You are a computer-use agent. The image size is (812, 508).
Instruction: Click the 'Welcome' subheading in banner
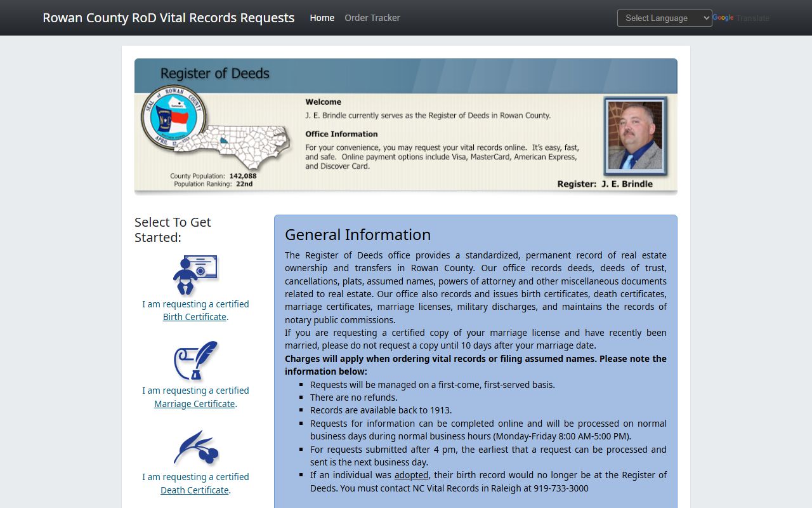[324, 102]
